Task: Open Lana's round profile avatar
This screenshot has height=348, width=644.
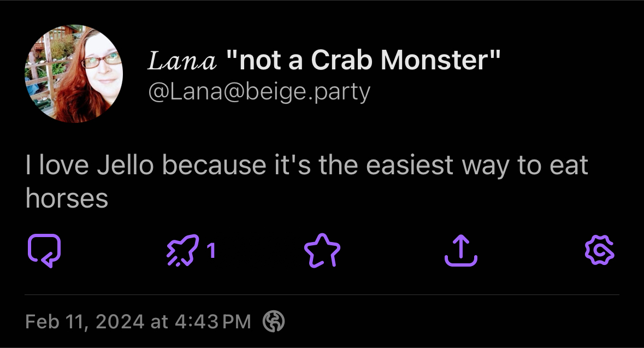Action: pyautogui.click(x=74, y=74)
